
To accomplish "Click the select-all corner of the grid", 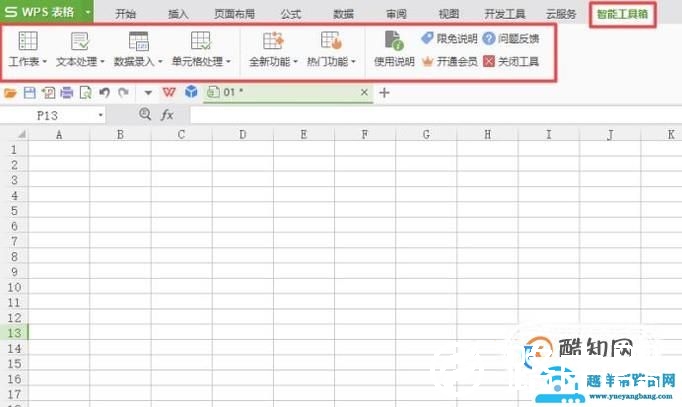I will [x=14, y=134].
